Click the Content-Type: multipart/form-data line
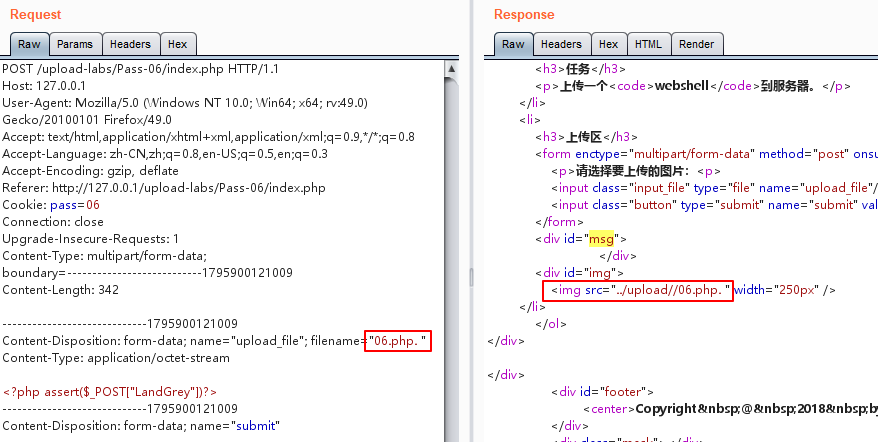The width and height of the screenshot is (878, 442). pyautogui.click(x=105, y=256)
